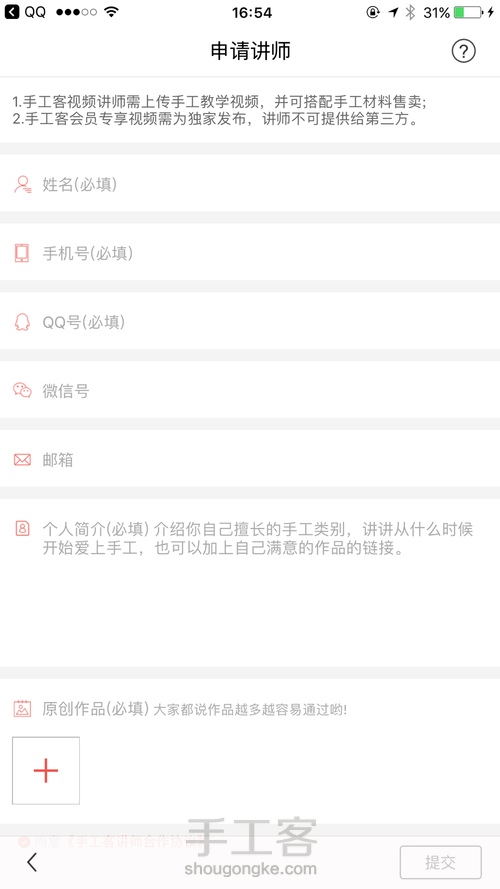The width and height of the screenshot is (500, 889).
Task: Submit the application with 提交 button
Action: 440,862
